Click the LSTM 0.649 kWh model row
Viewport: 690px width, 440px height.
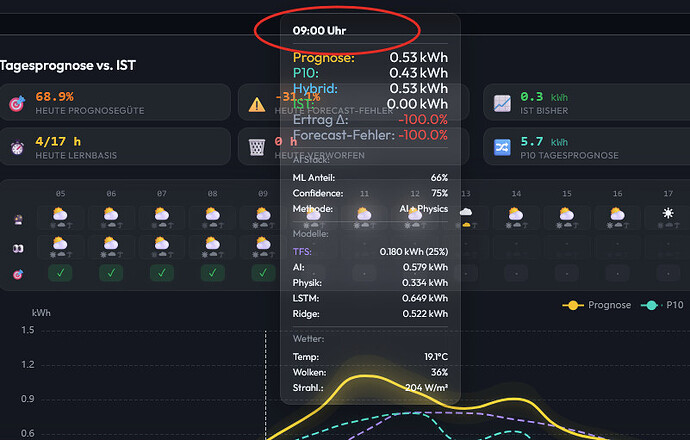(370, 298)
